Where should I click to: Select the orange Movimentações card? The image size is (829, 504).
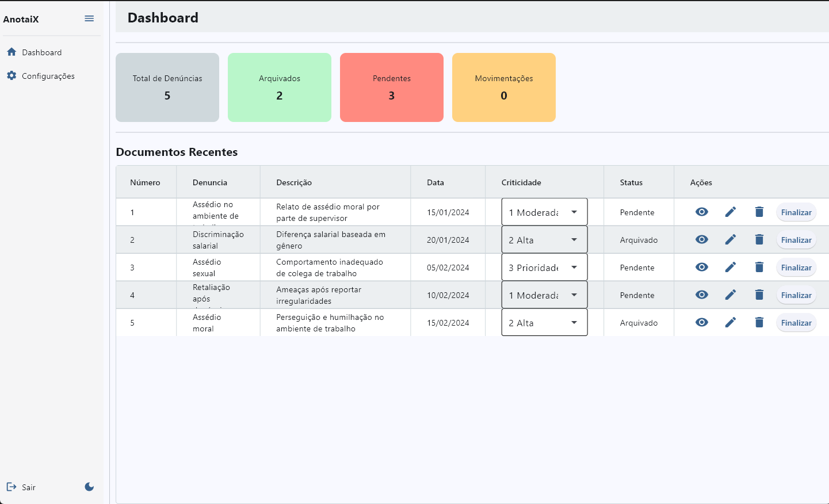504,87
